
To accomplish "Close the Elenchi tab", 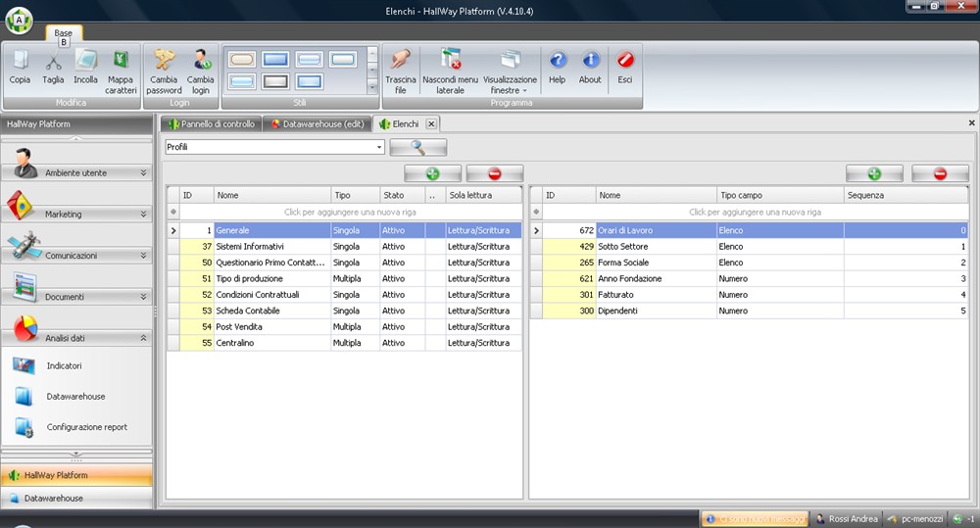I will [x=431, y=123].
